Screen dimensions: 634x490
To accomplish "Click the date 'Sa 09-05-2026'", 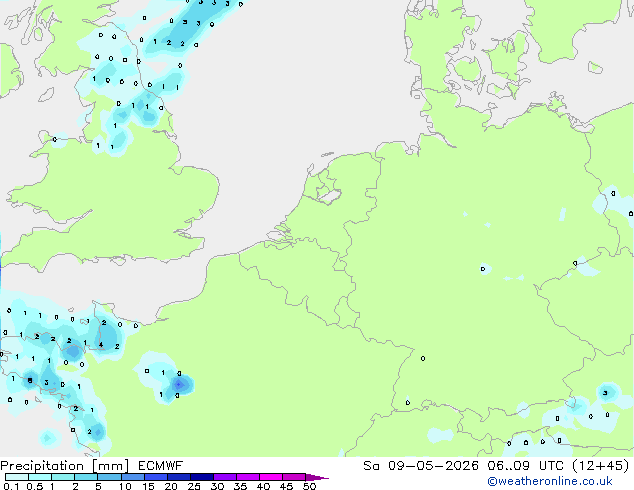I will (x=421, y=466).
